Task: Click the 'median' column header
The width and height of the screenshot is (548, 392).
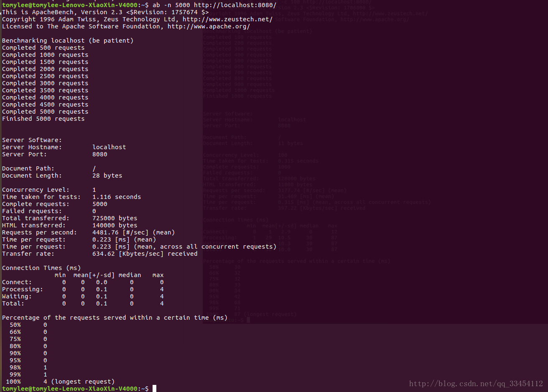Action: click(x=130, y=275)
